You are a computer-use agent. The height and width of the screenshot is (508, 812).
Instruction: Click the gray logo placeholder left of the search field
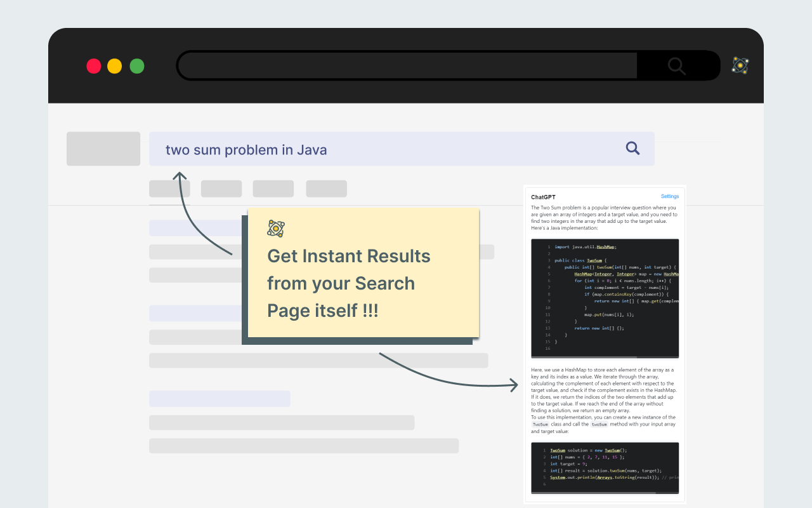[103, 149]
